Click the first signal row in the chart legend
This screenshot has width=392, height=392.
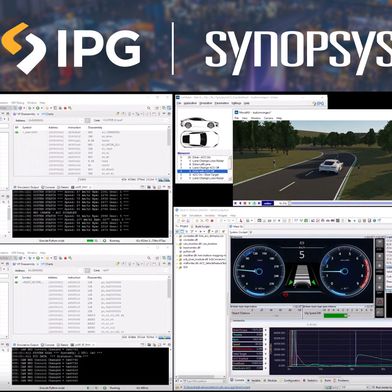[x=248, y=330]
